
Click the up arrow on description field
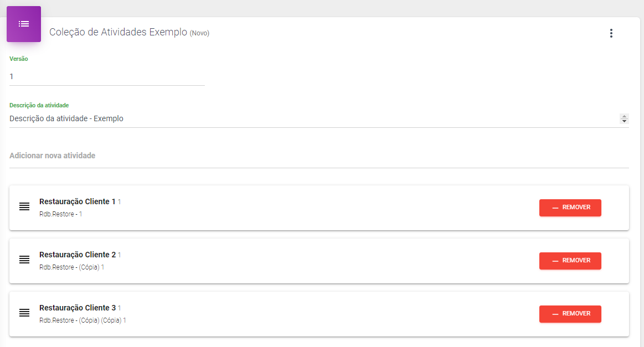click(x=625, y=116)
